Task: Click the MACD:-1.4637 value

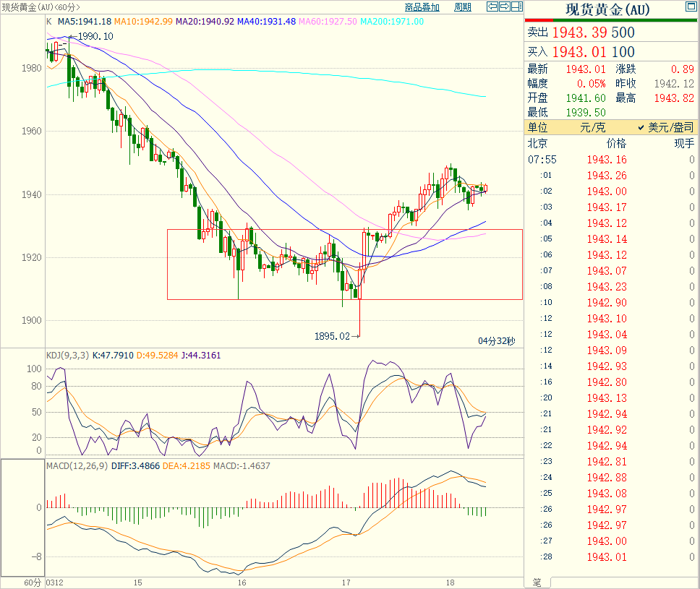Action: pos(242,466)
